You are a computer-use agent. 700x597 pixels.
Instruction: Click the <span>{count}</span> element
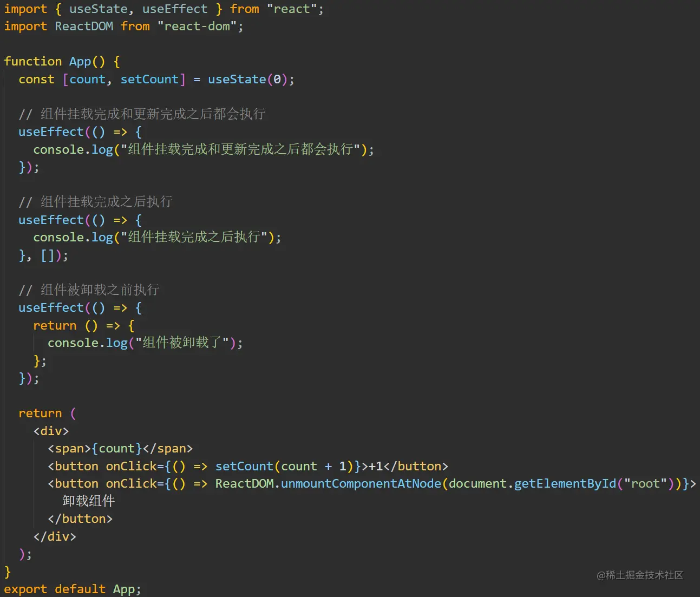tap(120, 448)
